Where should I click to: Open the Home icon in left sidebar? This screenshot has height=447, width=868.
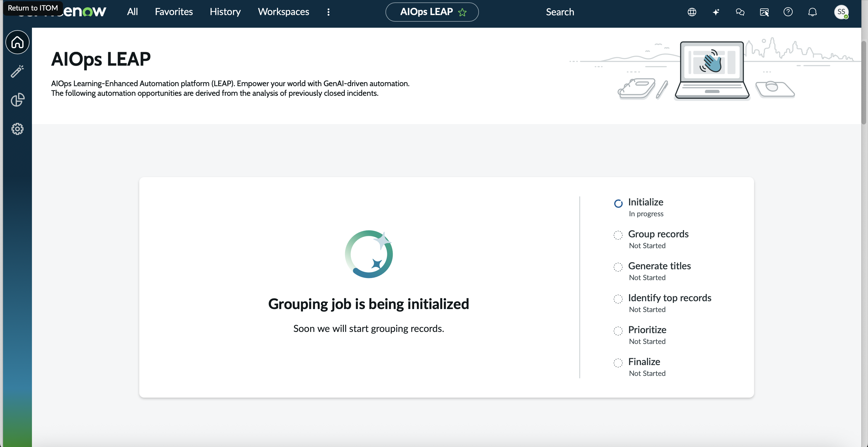coord(17,42)
